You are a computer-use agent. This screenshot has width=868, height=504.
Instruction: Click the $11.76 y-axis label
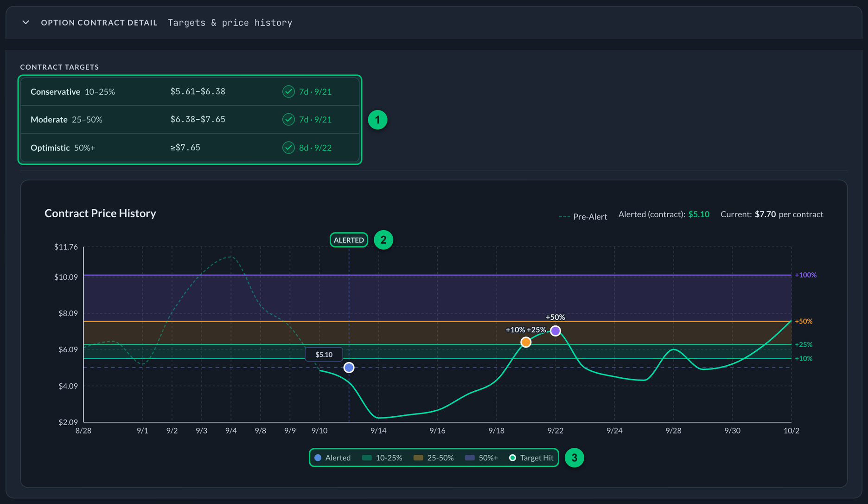[x=66, y=247]
